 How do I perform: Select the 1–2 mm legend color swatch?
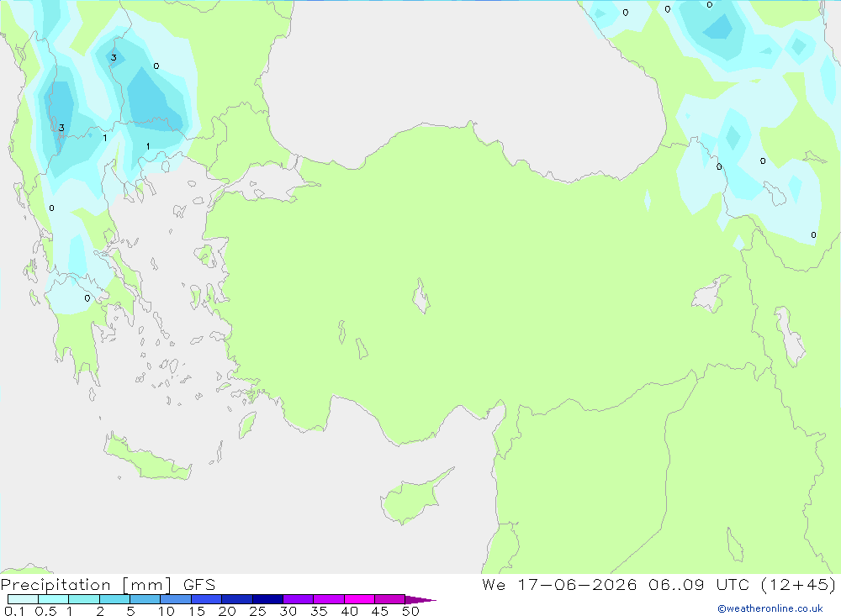click(84, 599)
